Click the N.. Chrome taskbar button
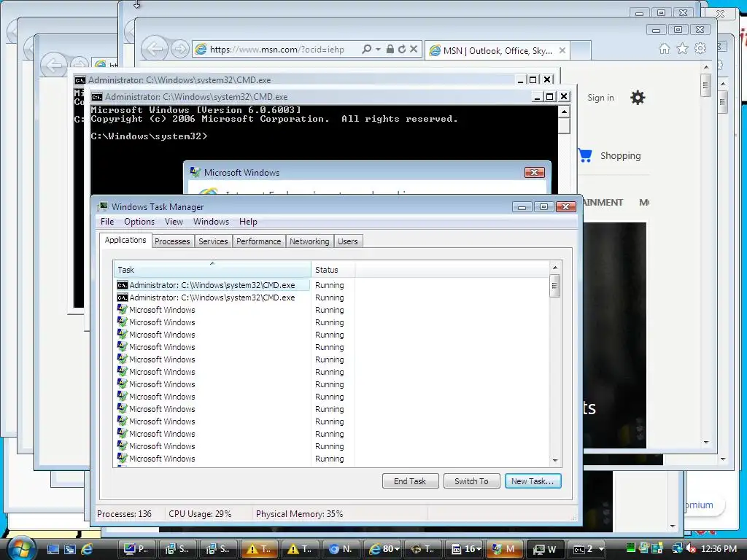This screenshot has height=560, width=747. pos(341,549)
